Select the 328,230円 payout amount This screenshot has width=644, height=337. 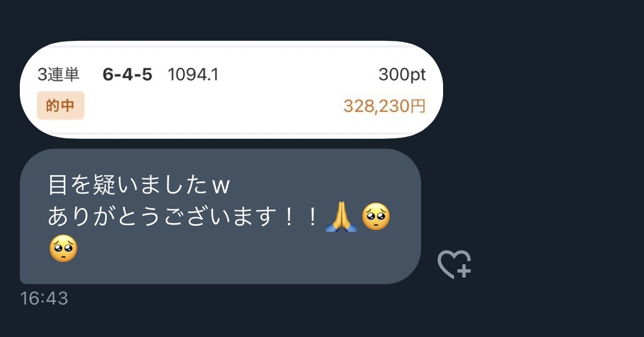(x=384, y=106)
